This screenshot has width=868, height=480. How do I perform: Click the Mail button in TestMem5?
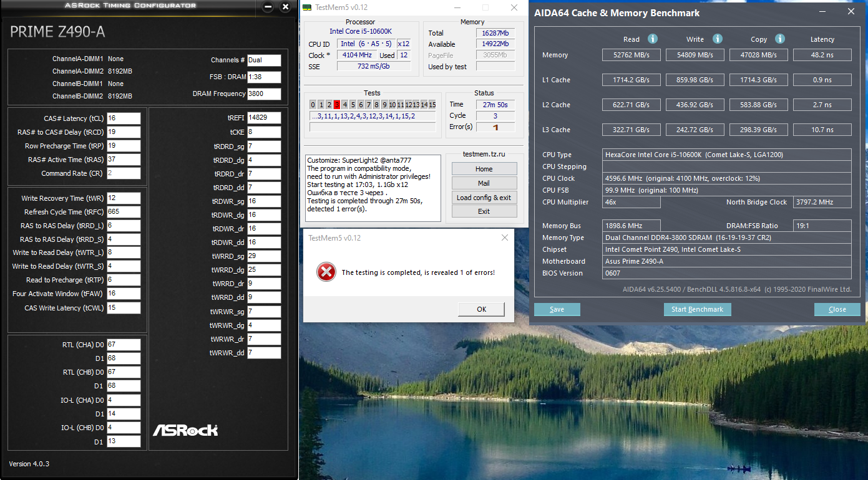484,183
